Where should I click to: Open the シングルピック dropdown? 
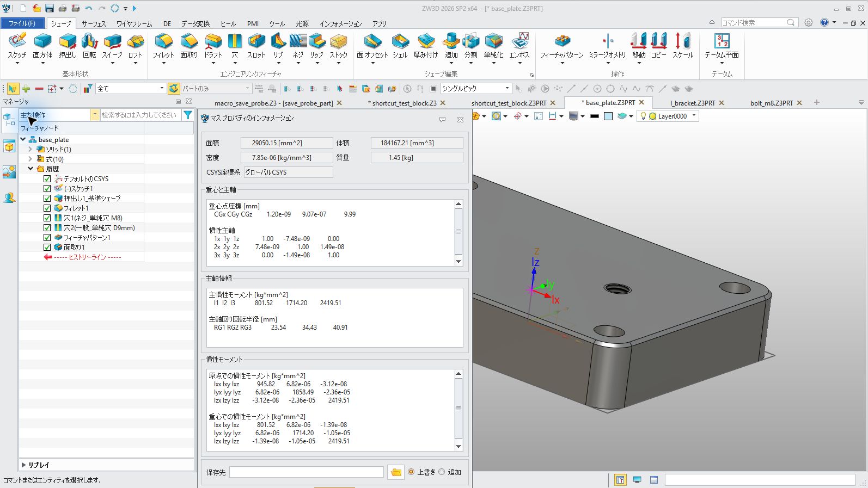507,88
